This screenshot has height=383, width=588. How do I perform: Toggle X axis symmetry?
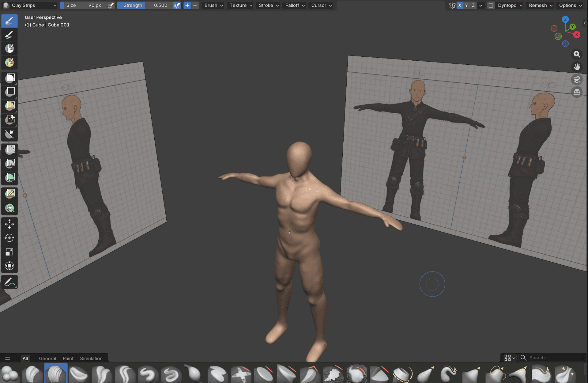point(460,5)
